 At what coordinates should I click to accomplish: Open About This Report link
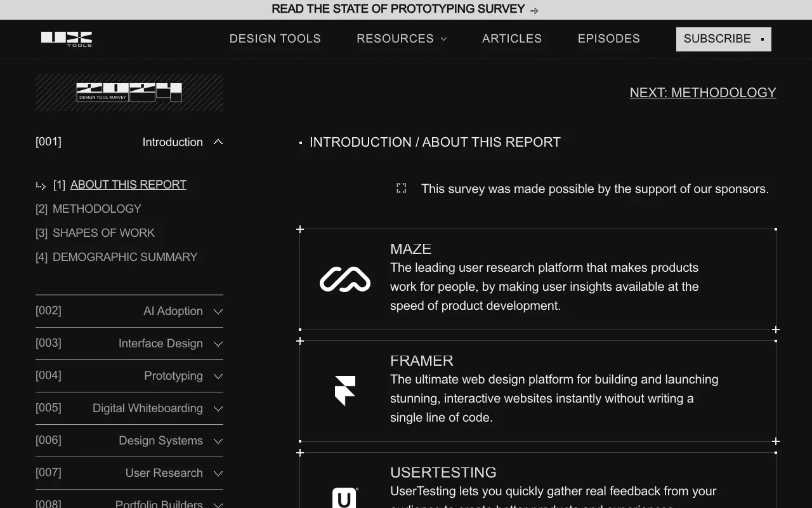pos(128,185)
